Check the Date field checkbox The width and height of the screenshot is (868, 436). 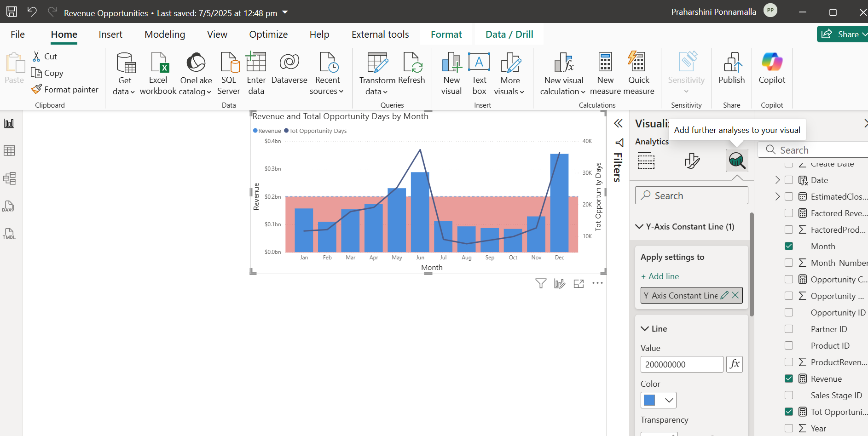point(789,180)
